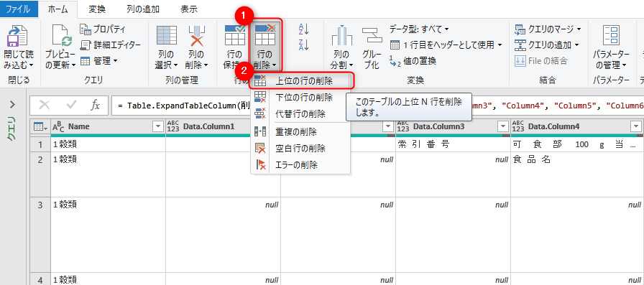The image size is (644, 285).
Task: Click the 行の保持 (Keep Rows) icon
Action: tap(234, 35)
